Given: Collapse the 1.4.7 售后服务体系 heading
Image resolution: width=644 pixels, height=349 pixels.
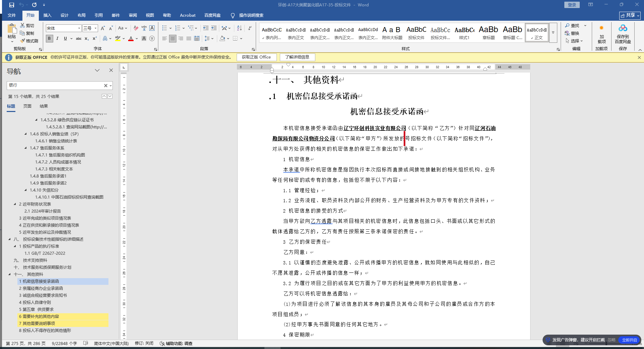Looking at the screenshot, I should 26,148.
